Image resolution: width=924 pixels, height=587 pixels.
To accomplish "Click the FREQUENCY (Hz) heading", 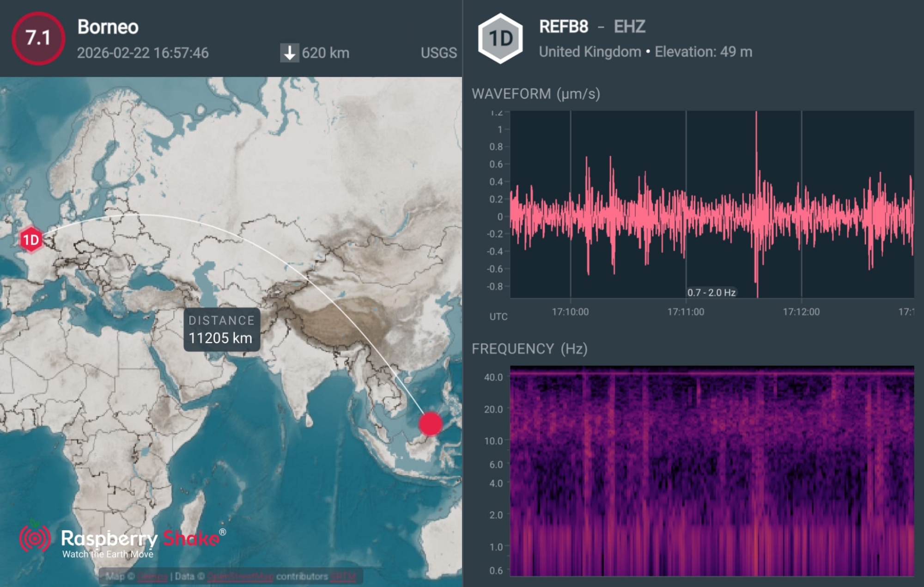I will point(529,349).
